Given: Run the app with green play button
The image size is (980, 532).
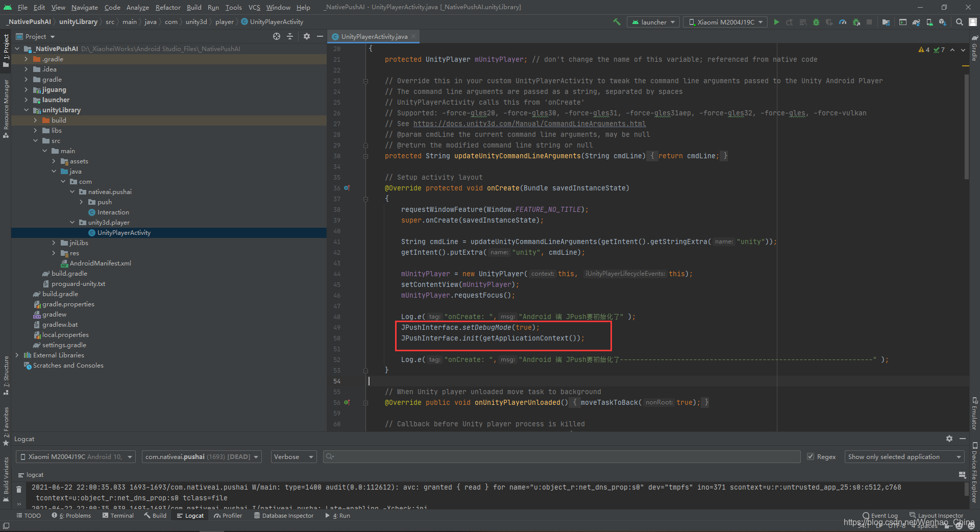Looking at the screenshot, I should click(x=776, y=22).
